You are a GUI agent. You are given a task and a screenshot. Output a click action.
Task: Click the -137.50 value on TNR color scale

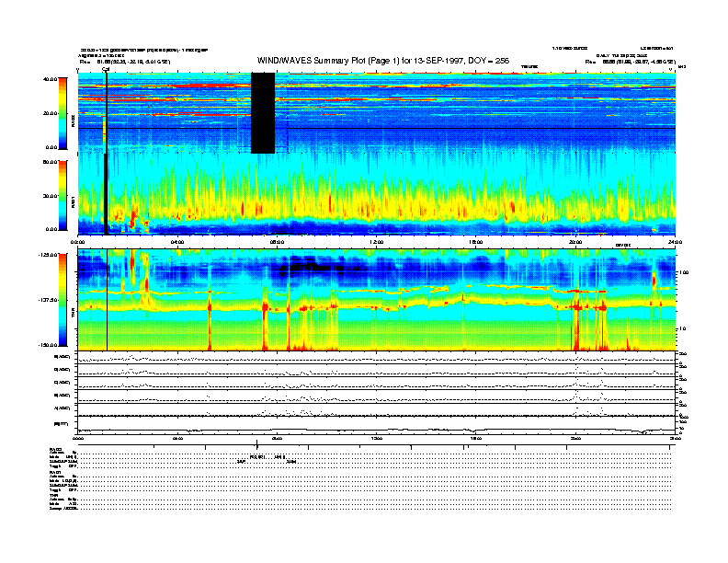pos(48,300)
